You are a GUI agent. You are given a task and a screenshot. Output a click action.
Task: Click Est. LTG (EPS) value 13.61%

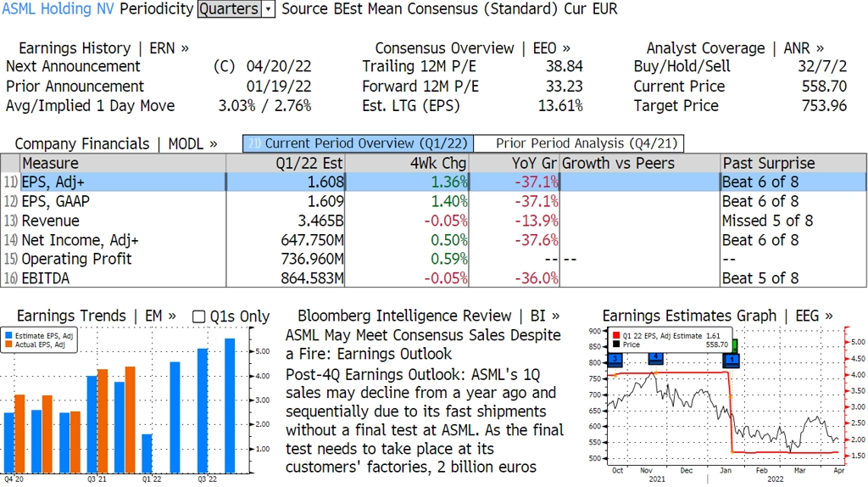pos(560,106)
